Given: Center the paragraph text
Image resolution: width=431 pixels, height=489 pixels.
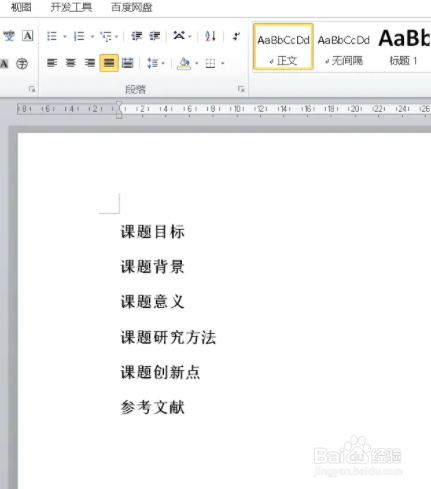Looking at the screenshot, I should (x=71, y=63).
